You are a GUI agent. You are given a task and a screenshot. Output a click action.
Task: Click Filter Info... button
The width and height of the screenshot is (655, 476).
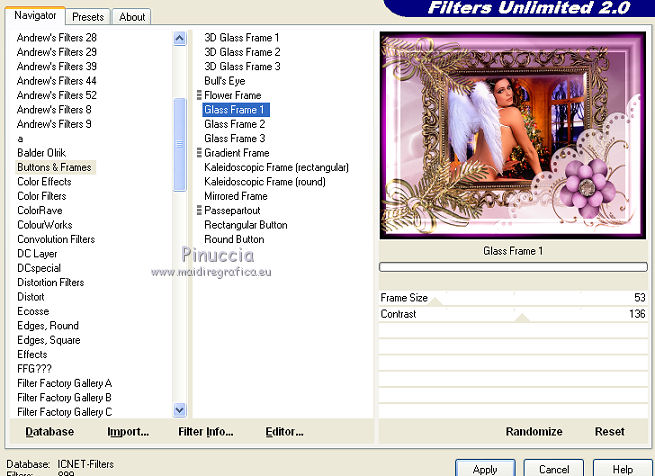tap(206, 432)
